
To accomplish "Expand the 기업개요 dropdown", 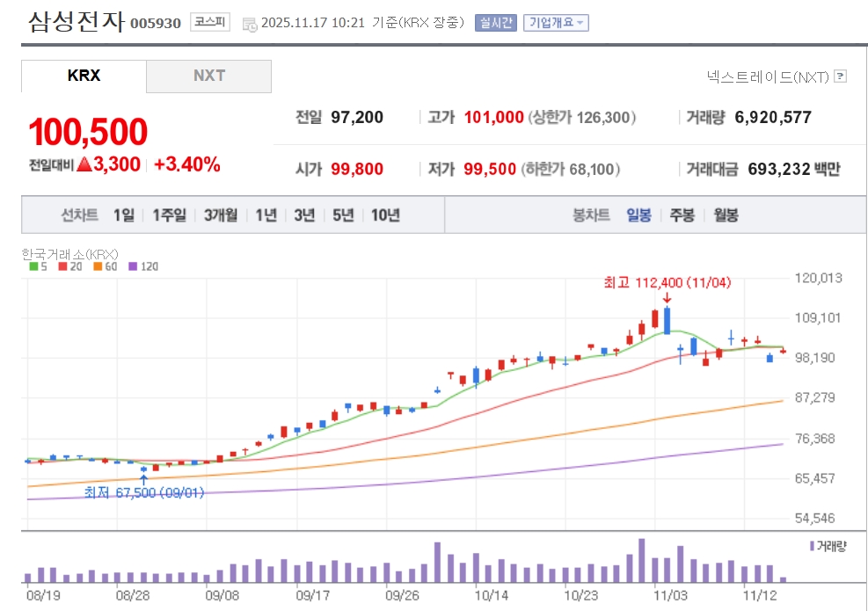I will pos(555,23).
